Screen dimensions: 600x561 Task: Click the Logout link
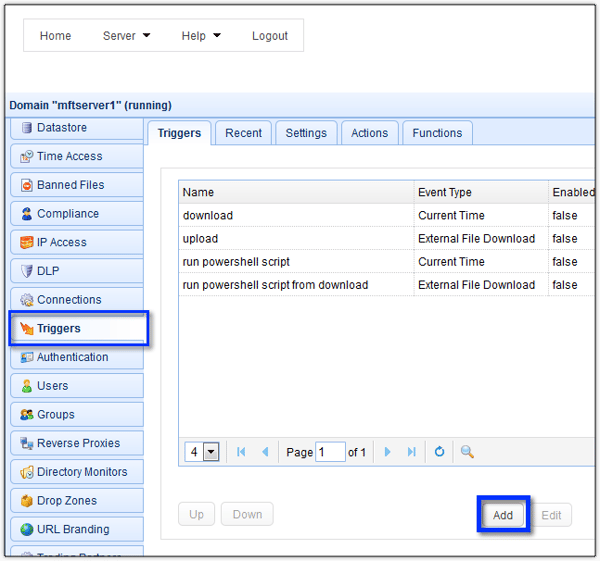(269, 36)
